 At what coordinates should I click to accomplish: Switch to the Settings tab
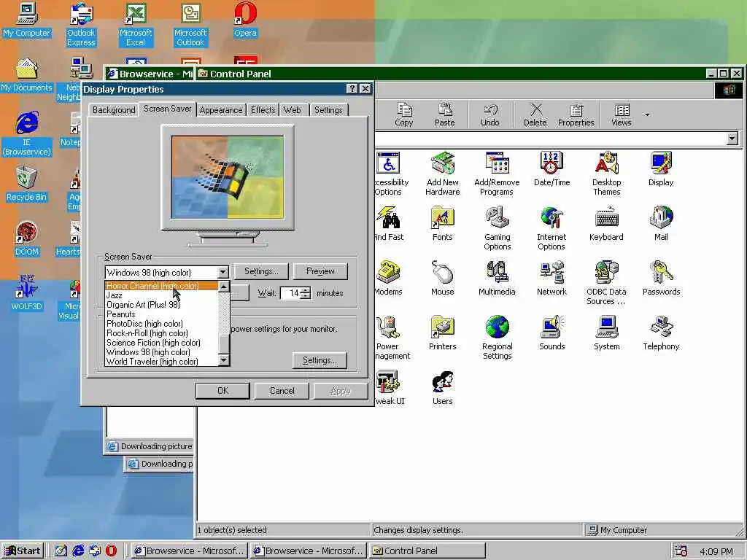tap(328, 110)
